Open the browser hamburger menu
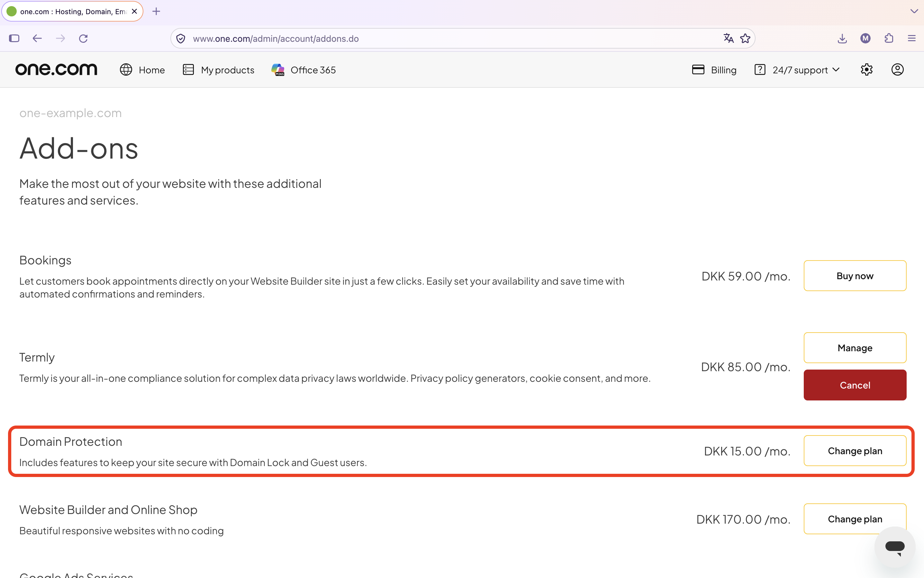Screen dimensions: 924x578 pyautogui.click(x=912, y=38)
